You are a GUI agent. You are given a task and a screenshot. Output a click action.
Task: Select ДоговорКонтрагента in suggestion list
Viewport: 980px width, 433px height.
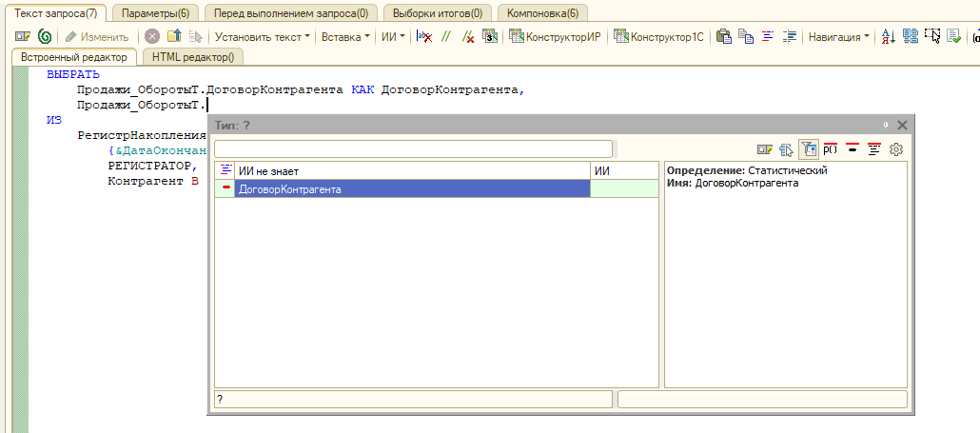pyautogui.click(x=412, y=189)
